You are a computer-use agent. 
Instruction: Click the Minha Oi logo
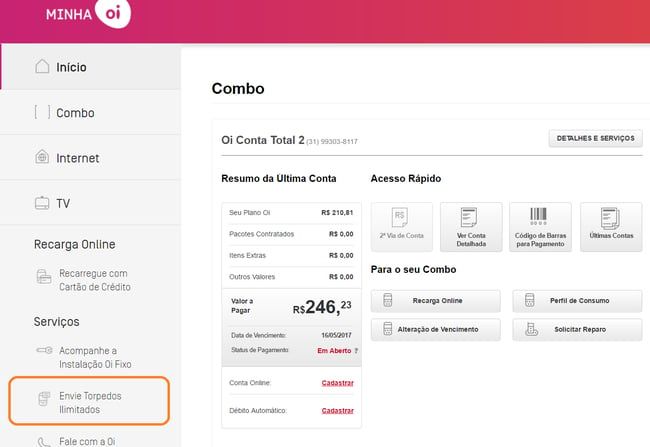click(x=88, y=14)
